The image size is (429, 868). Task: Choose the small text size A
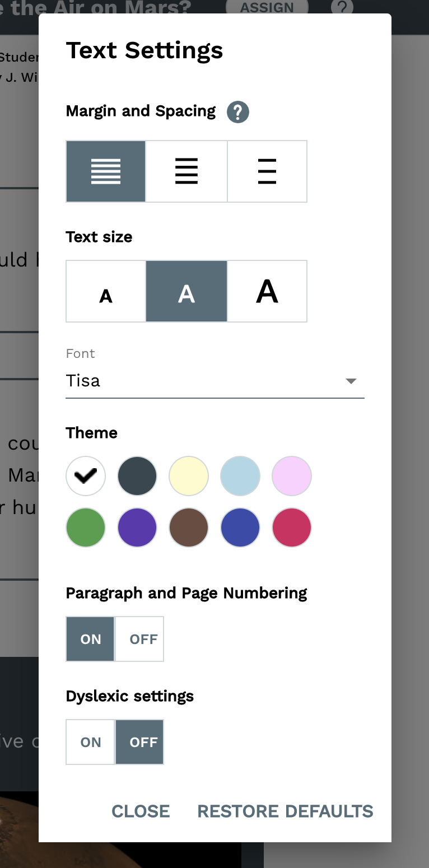point(106,291)
